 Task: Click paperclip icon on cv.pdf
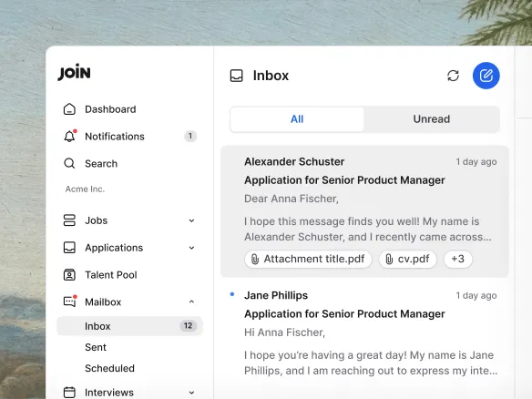pos(389,260)
